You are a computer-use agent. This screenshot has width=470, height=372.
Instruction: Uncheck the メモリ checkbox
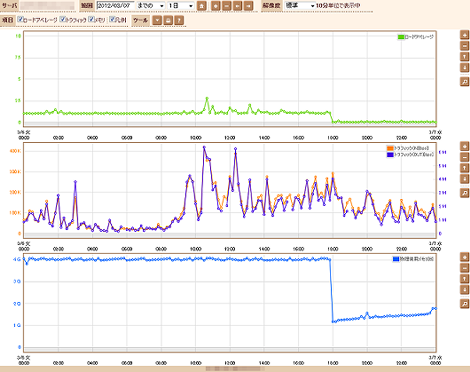click(x=91, y=19)
